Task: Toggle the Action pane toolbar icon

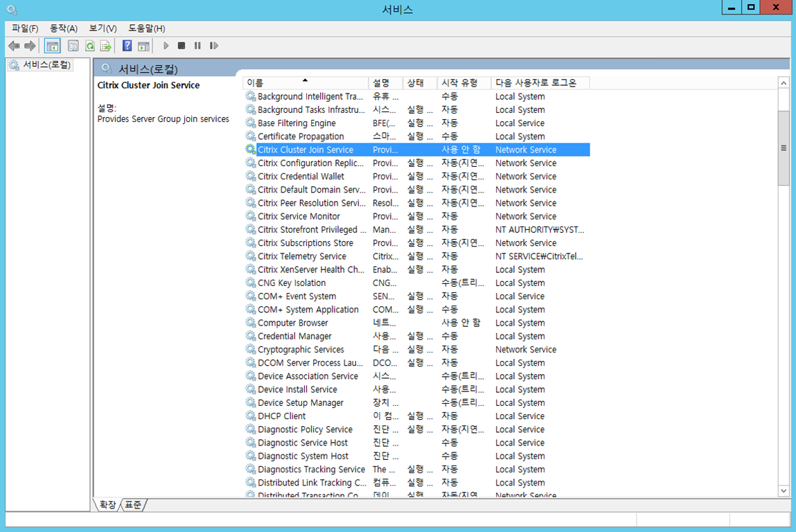Action: (143, 46)
